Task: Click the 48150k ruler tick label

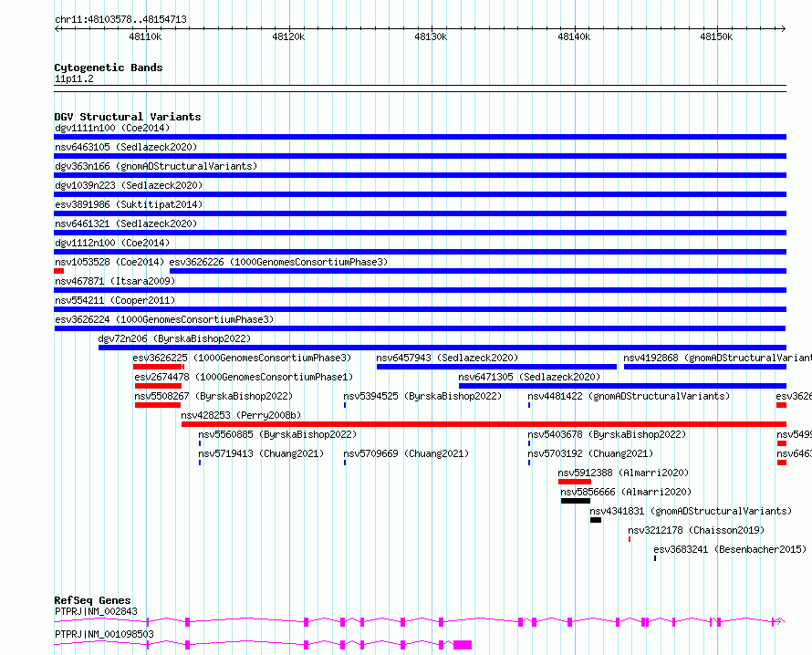Action: (716, 36)
